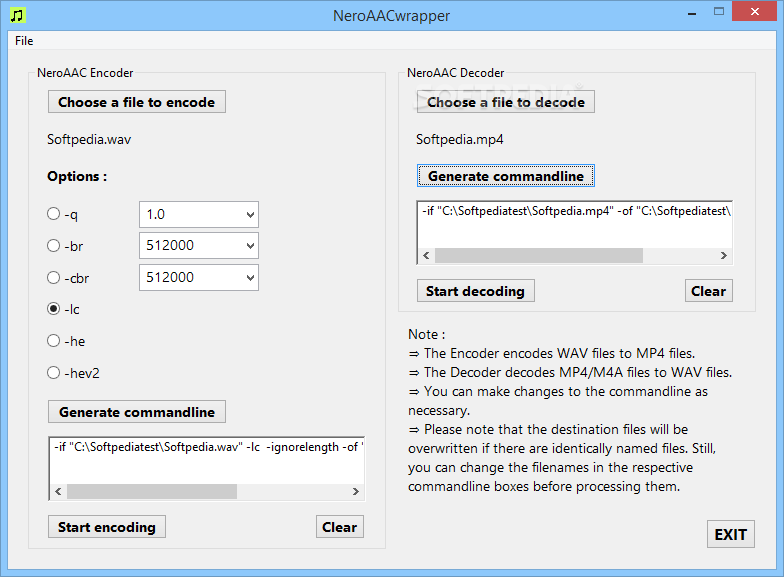The height and width of the screenshot is (577, 784).
Task: Minimize the NeroAACwrapper window
Action: [x=692, y=12]
